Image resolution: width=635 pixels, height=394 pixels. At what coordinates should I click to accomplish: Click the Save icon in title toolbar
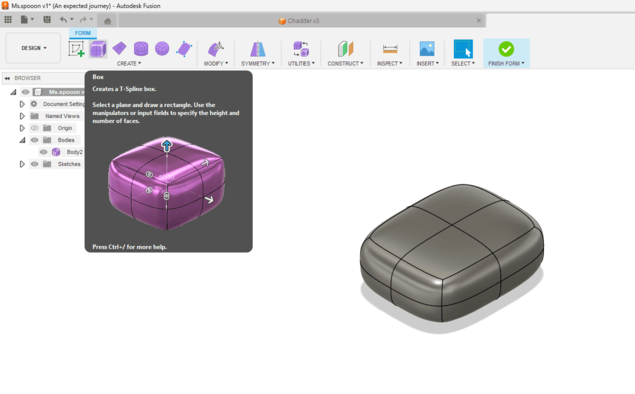coord(47,19)
